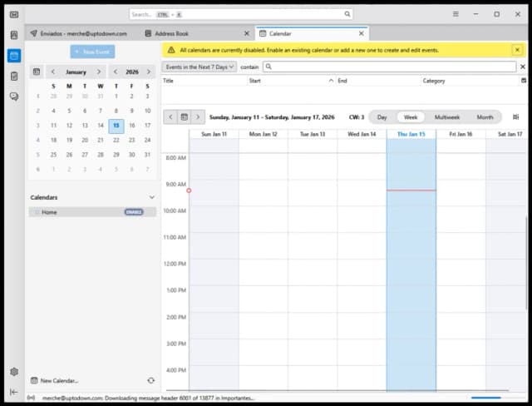Go to the next week in calendar view
532x406 pixels.
pos(198,117)
